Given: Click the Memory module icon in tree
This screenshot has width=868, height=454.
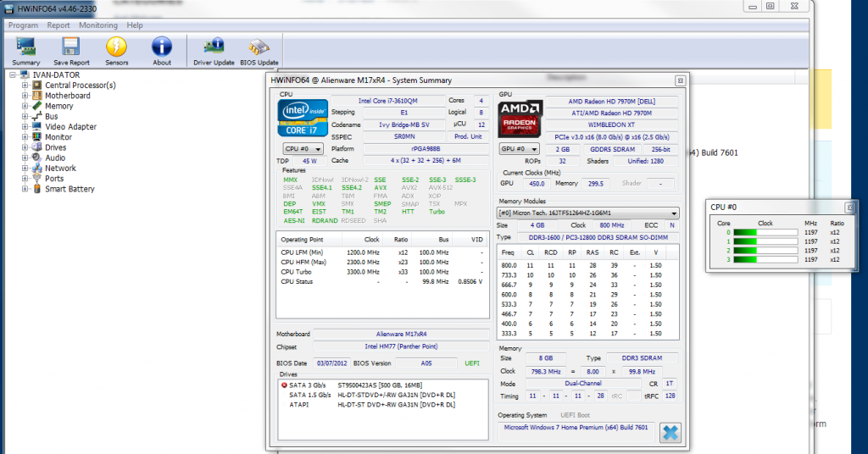Looking at the screenshot, I should (37, 106).
